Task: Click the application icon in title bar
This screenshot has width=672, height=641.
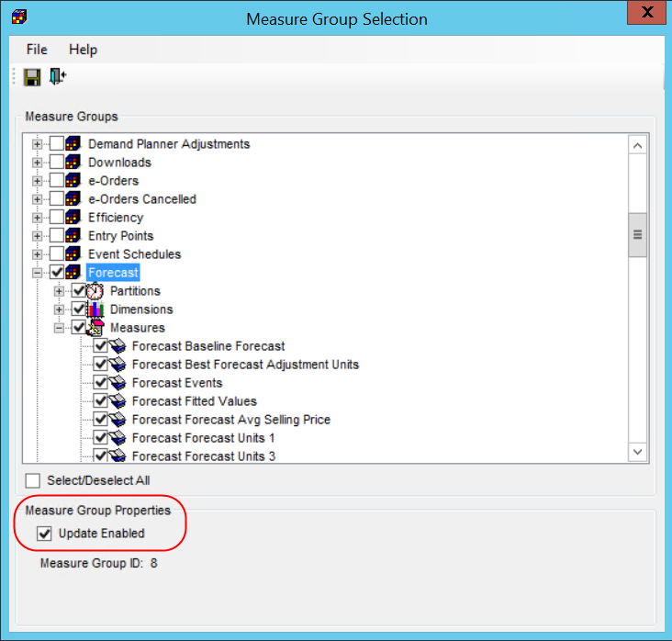Action: pos(18,17)
